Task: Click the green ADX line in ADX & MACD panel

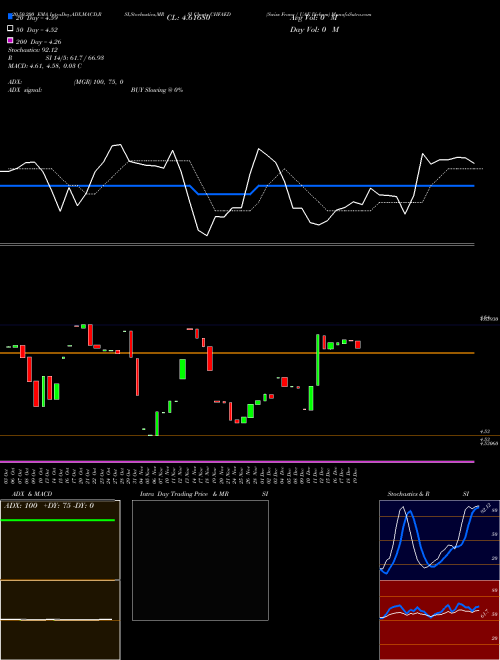Action: coord(58,520)
